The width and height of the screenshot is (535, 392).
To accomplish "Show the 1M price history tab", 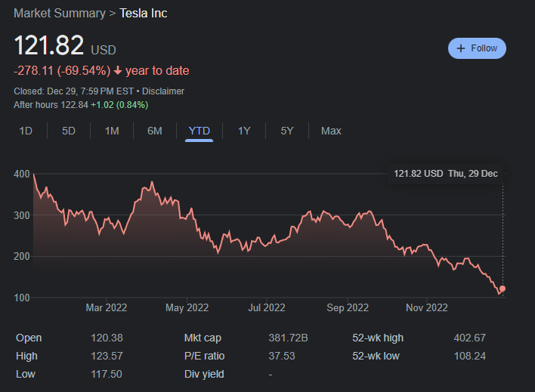I will [112, 131].
